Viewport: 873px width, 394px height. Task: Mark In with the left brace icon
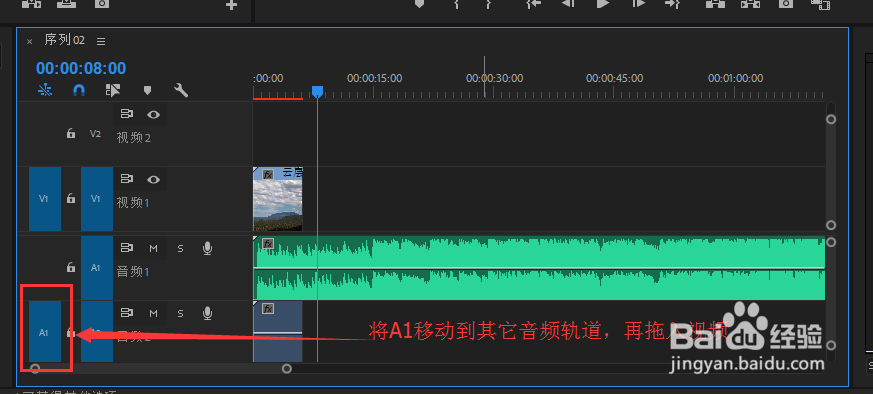[457, 3]
